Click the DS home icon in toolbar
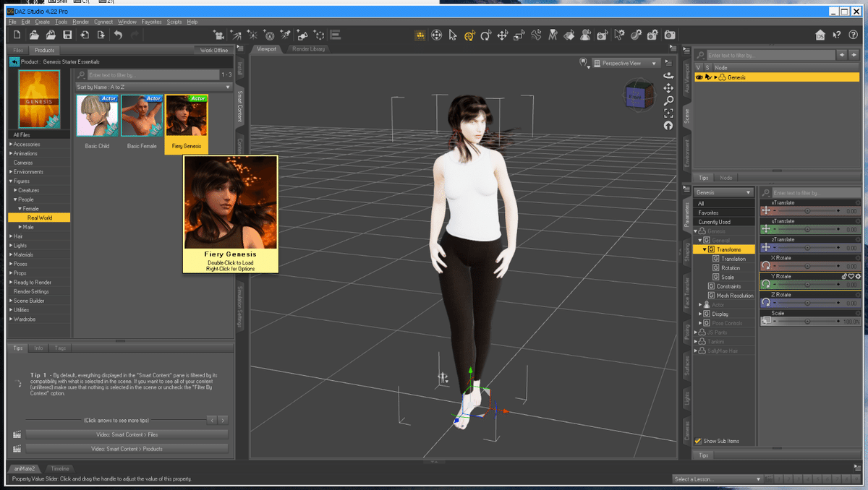The image size is (868, 490). tap(820, 35)
